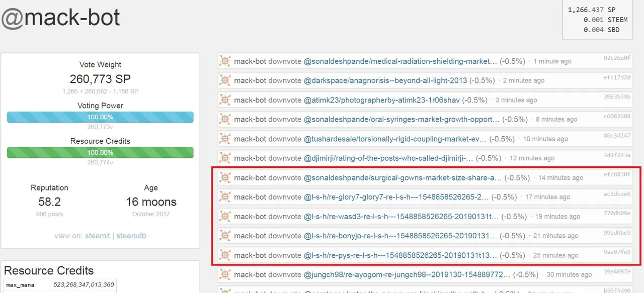This screenshot has height=293, width=644.
Task: Click transaction hash 7d9f223a
Action: pyautogui.click(x=617, y=155)
